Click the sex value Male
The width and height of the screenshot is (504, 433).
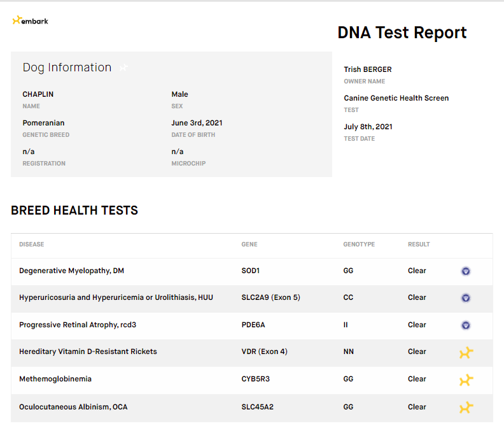[179, 94]
